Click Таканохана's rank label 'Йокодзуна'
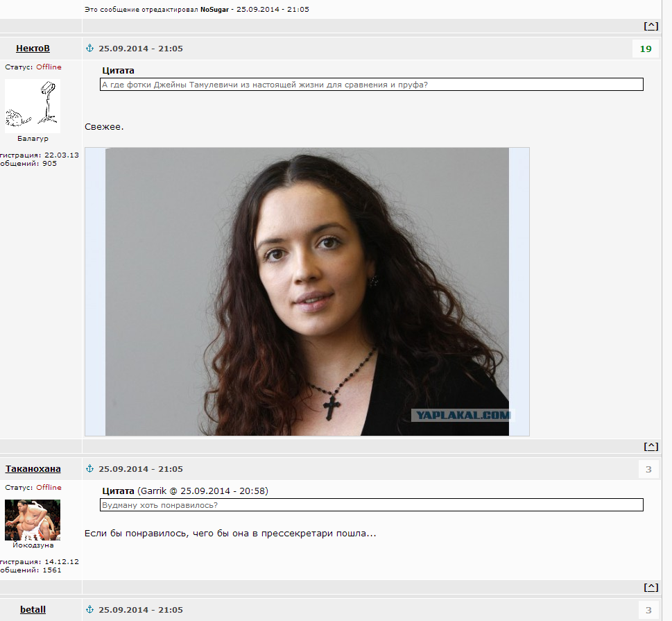The height and width of the screenshot is (621, 672). click(x=33, y=545)
